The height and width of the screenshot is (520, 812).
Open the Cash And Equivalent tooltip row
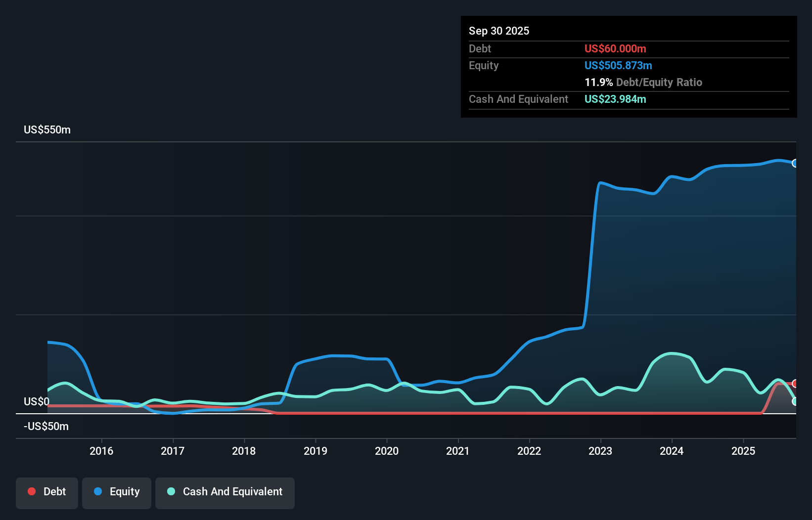pyautogui.click(x=518, y=99)
